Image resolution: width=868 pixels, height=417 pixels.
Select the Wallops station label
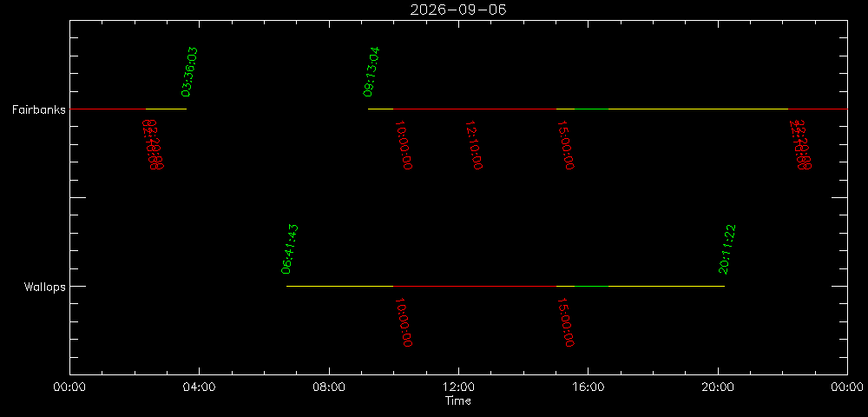45,287
